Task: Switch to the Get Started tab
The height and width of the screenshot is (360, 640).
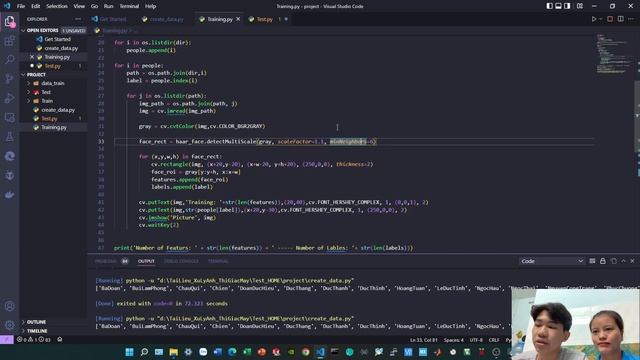Action: 109,19
